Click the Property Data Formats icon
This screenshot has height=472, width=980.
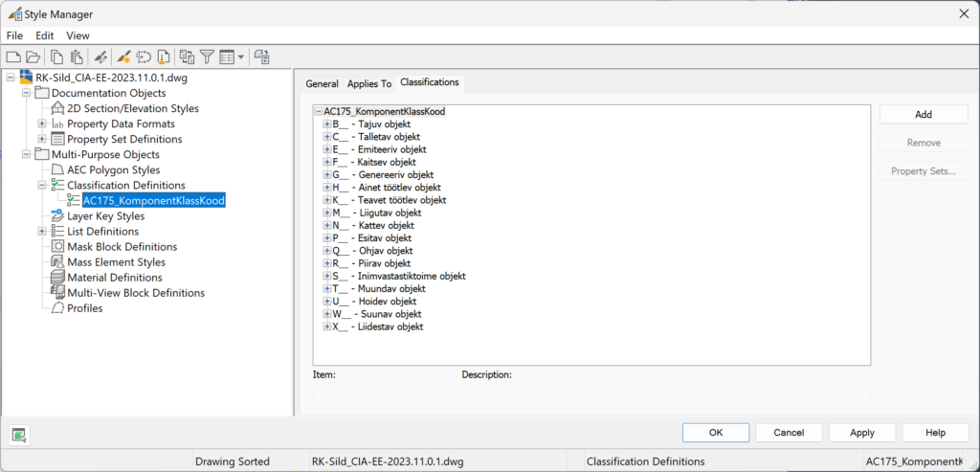tap(57, 124)
